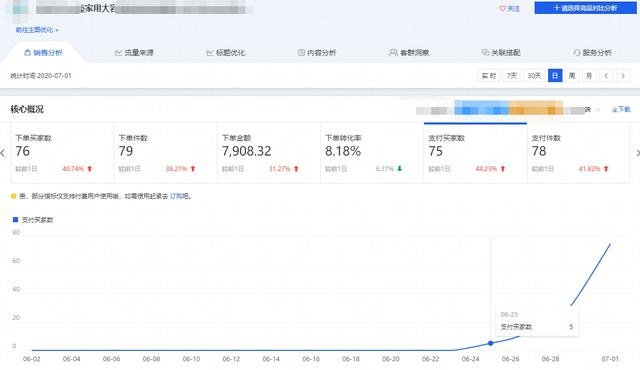Go to previous date with left chevron
The image size is (640, 370).
pos(606,75)
